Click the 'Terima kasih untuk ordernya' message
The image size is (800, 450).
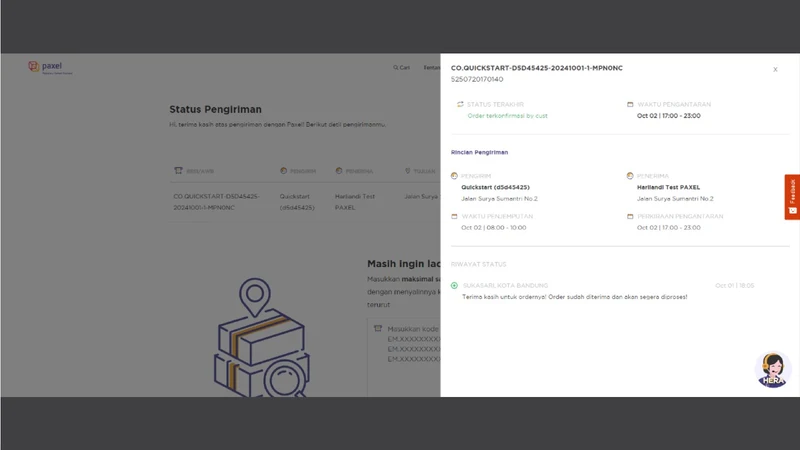click(x=574, y=297)
